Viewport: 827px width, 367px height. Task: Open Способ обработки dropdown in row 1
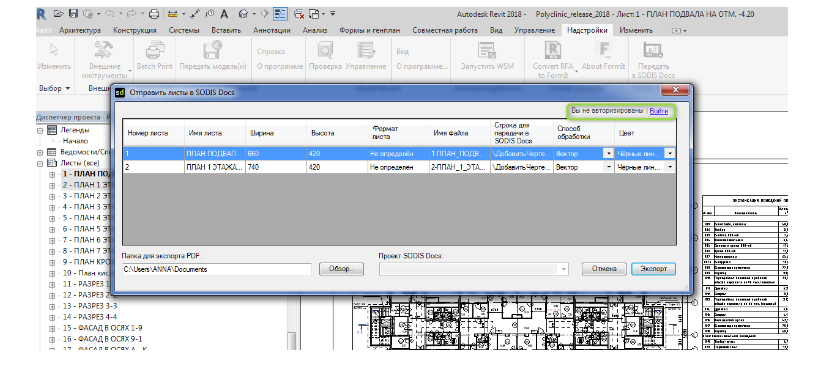pyautogui.click(x=608, y=153)
